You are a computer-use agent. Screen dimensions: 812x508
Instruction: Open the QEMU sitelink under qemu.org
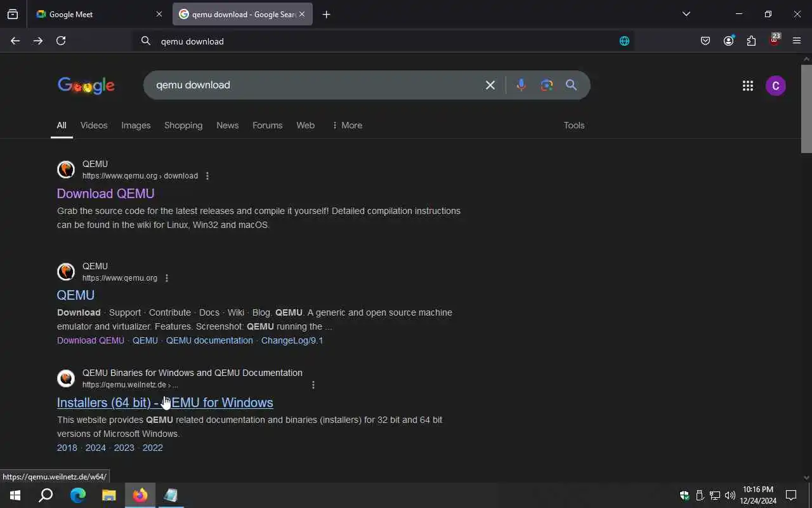145,340
